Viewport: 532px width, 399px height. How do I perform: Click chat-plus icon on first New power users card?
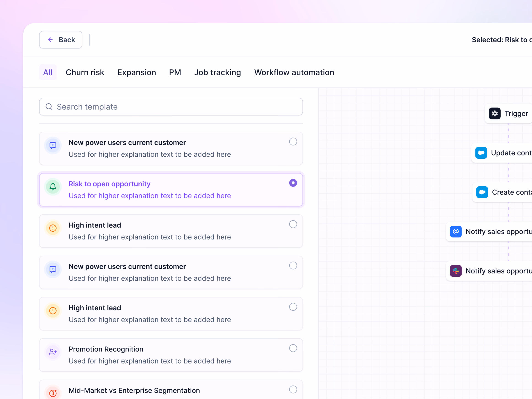point(53,145)
